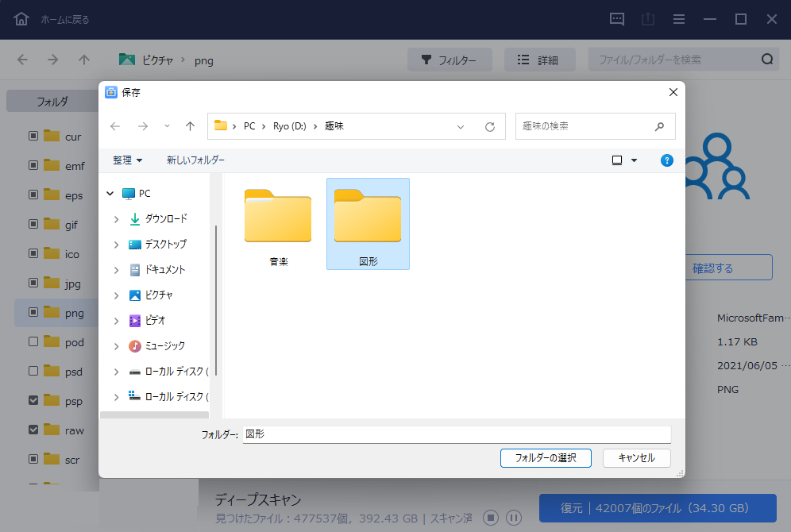
Task: Go up one folder level in dialog
Action: tap(190, 126)
